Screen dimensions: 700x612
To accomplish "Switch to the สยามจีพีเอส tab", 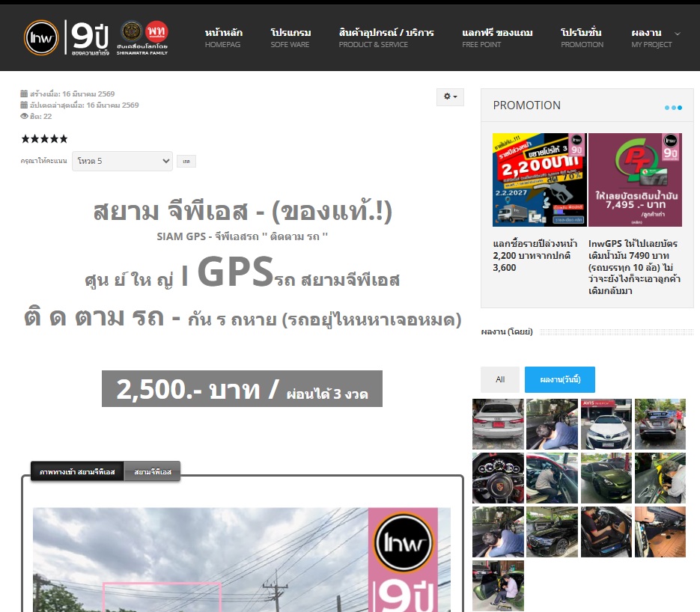I will pyautogui.click(x=152, y=471).
